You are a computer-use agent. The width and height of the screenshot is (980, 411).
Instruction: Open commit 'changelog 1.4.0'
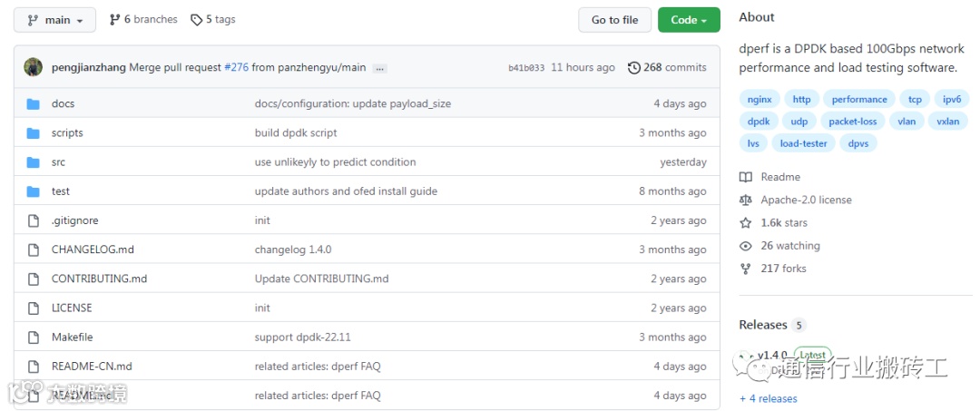click(x=293, y=250)
